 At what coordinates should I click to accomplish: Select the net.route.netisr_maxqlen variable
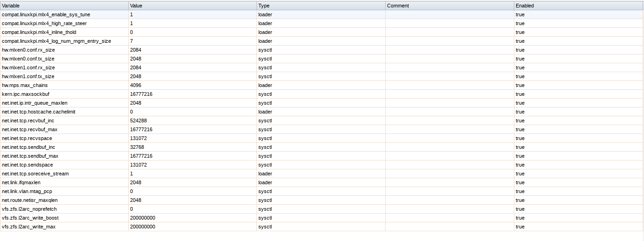coord(30,200)
